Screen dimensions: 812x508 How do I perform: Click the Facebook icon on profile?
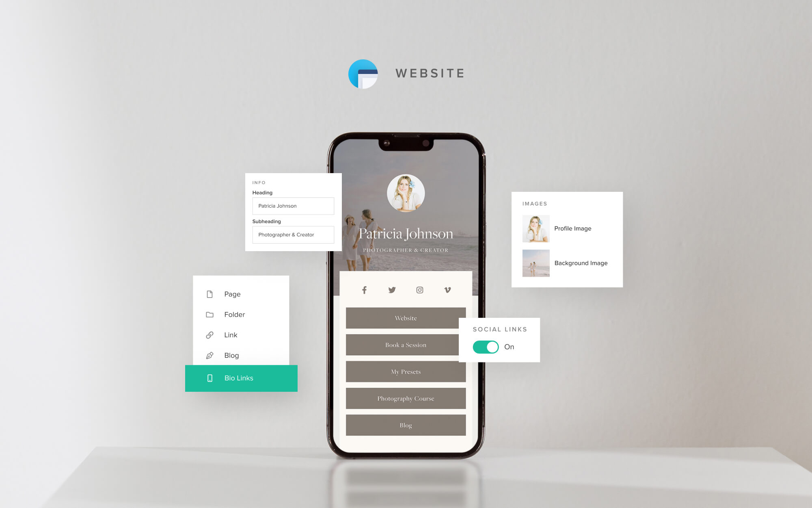pyautogui.click(x=364, y=290)
